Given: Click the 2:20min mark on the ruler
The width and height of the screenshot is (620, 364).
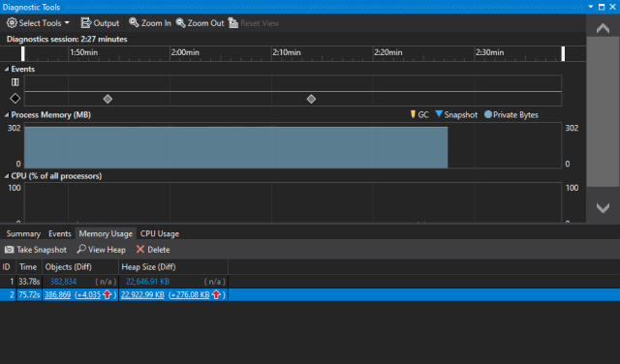Looking at the screenshot, I should pos(388,52).
